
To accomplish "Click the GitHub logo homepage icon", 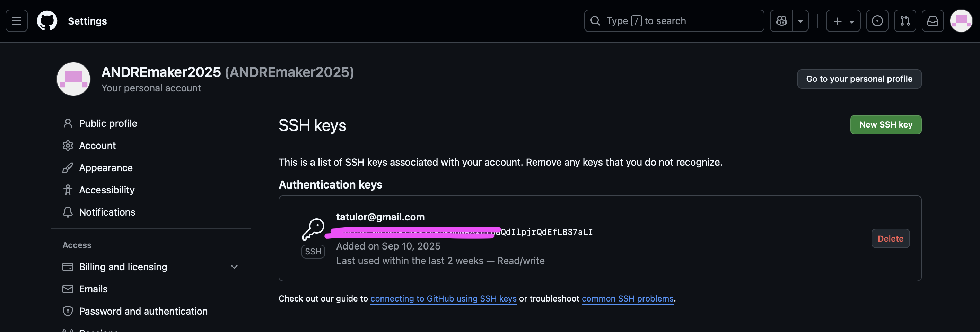I will 47,21.
